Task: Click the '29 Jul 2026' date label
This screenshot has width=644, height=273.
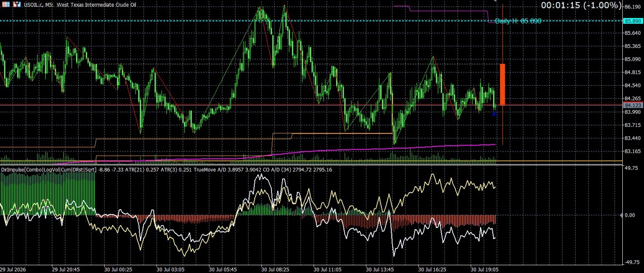Action: tap(13, 270)
